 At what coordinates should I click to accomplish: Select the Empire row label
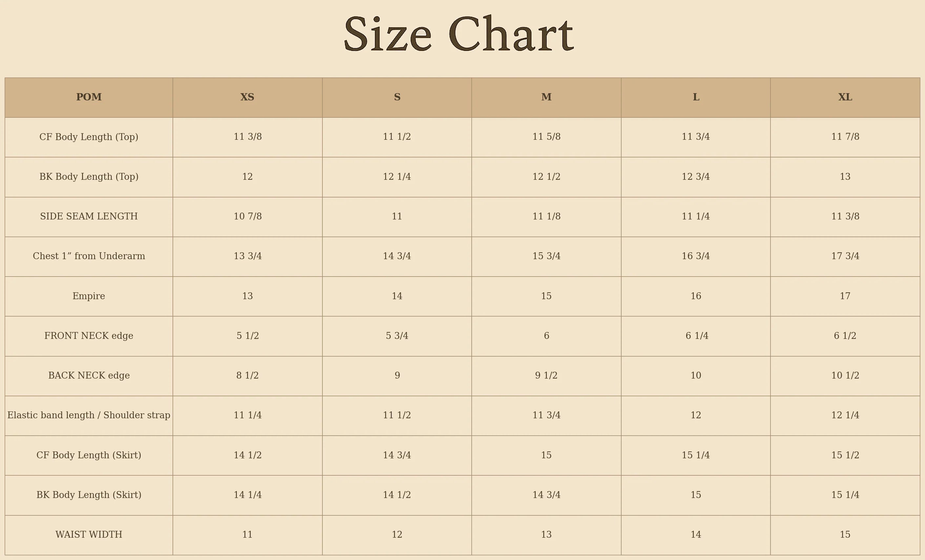coord(89,296)
